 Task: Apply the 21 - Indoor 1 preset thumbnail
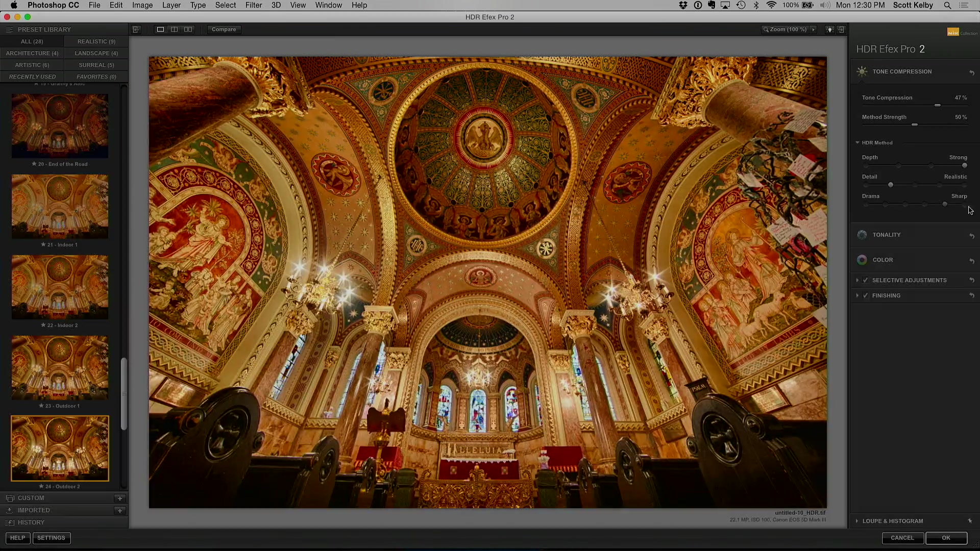pyautogui.click(x=60, y=207)
